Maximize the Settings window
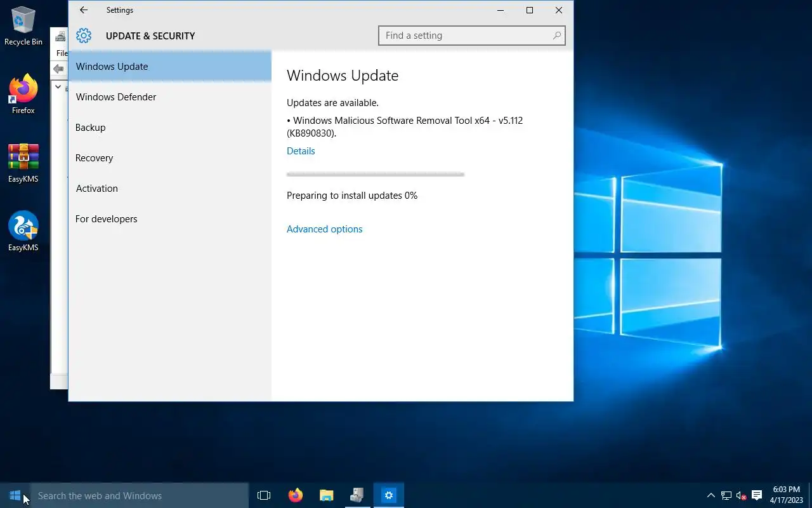The width and height of the screenshot is (812, 508). pos(530,10)
